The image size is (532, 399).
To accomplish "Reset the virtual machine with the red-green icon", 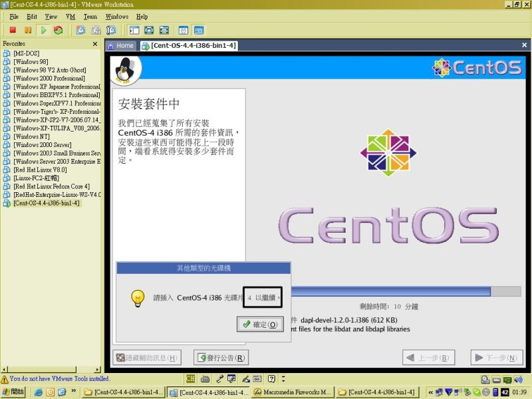I will [58, 30].
